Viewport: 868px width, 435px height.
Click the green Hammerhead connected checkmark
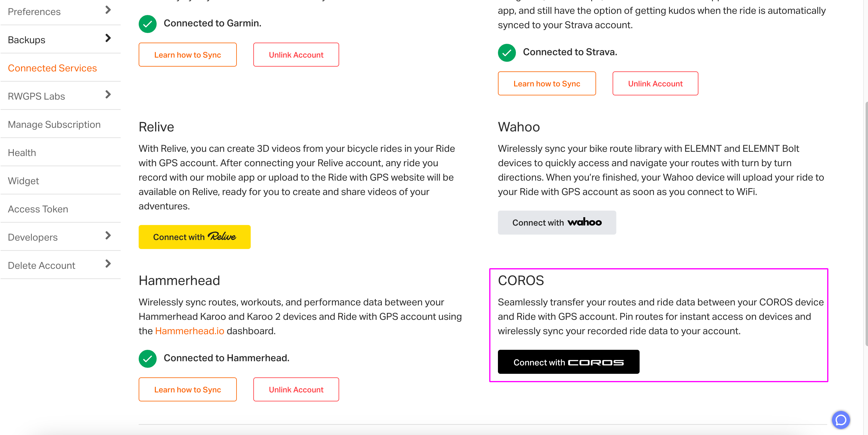coord(148,358)
